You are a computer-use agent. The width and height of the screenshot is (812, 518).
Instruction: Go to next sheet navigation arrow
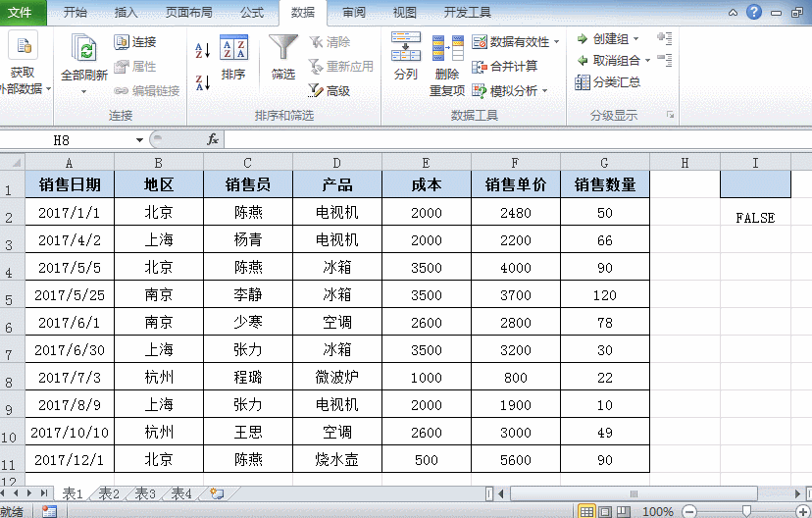click(x=29, y=493)
